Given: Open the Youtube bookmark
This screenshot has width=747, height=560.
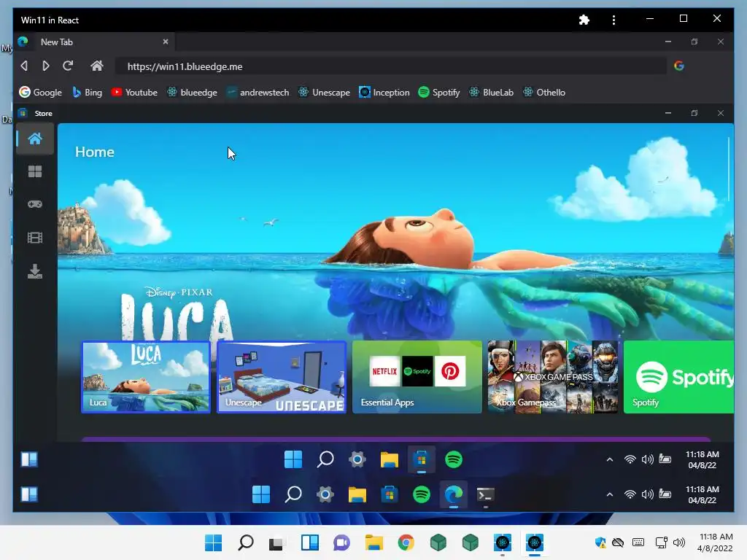Looking at the screenshot, I should click(134, 93).
